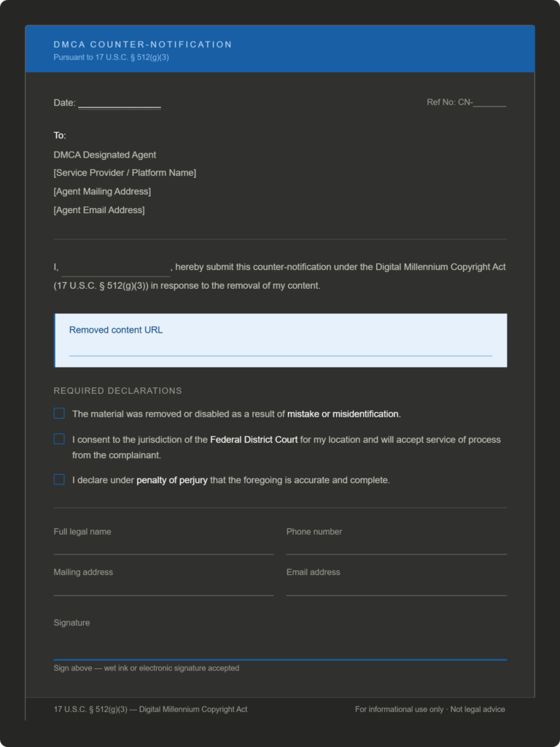The height and width of the screenshot is (747, 560).
Task: Click the name blank after "I,"
Action: point(115,268)
